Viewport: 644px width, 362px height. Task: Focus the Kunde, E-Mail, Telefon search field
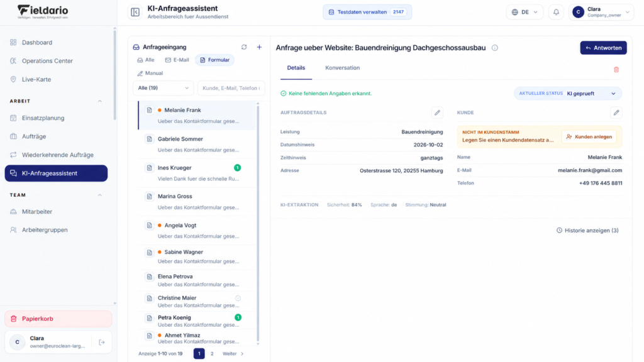(231, 88)
